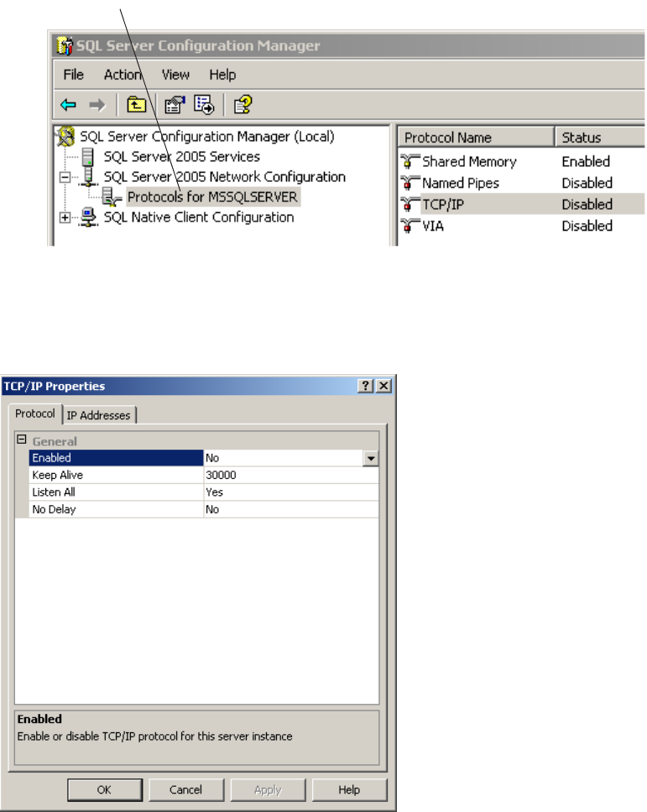Viewport: 647px width, 812px height.
Task: Select SQL Native Client Configuration tree item
Action: (198, 217)
